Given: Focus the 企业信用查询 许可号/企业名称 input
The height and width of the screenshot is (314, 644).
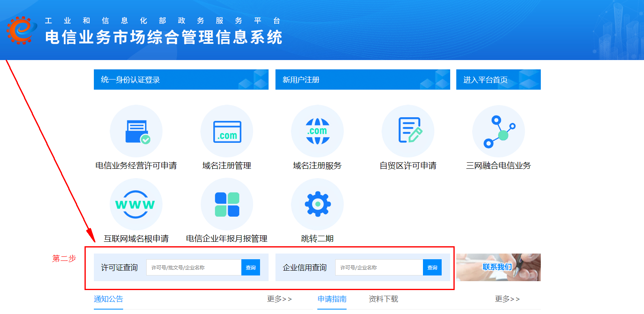Looking at the screenshot, I should point(379,267).
